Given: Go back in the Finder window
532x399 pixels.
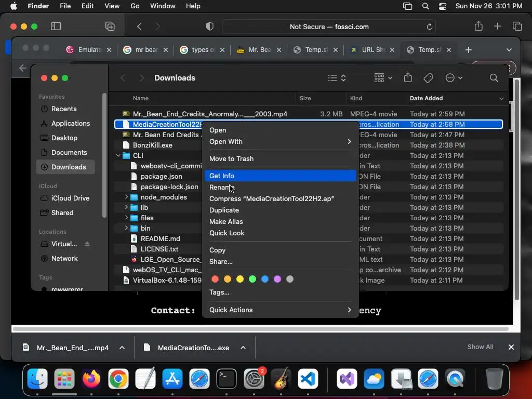Looking at the screenshot, I should click(123, 78).
